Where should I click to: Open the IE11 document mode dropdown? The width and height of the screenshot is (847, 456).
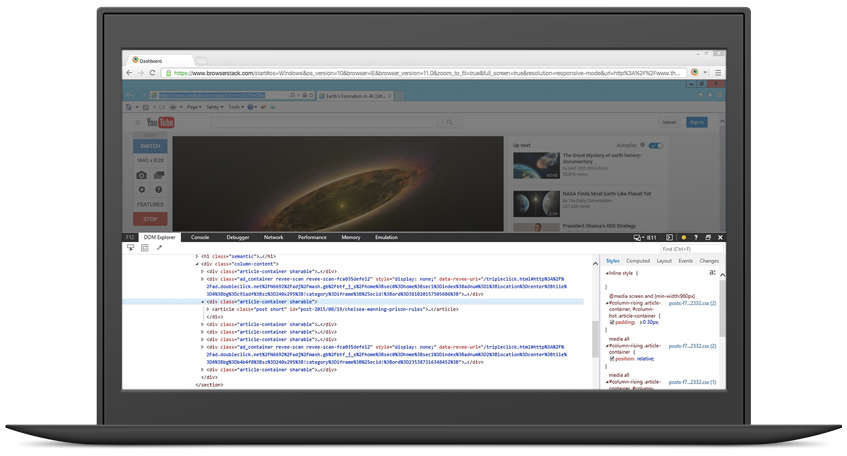646,237
